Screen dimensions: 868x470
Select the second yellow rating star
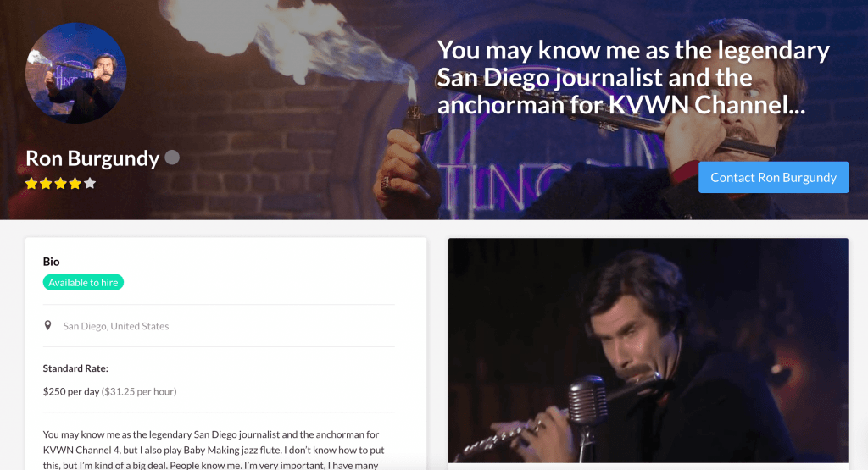46,183
